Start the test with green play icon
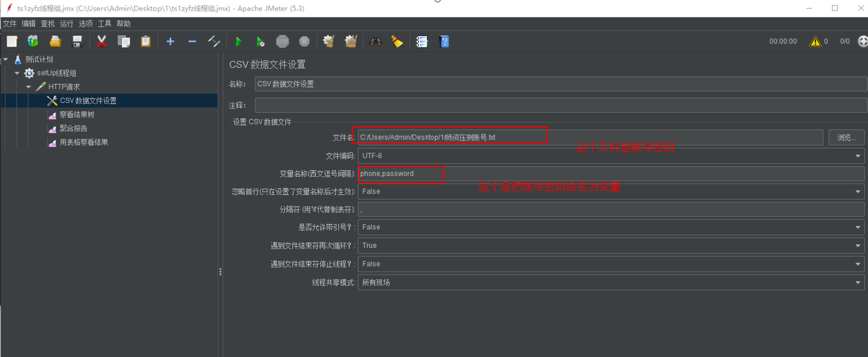 [238, 41]
